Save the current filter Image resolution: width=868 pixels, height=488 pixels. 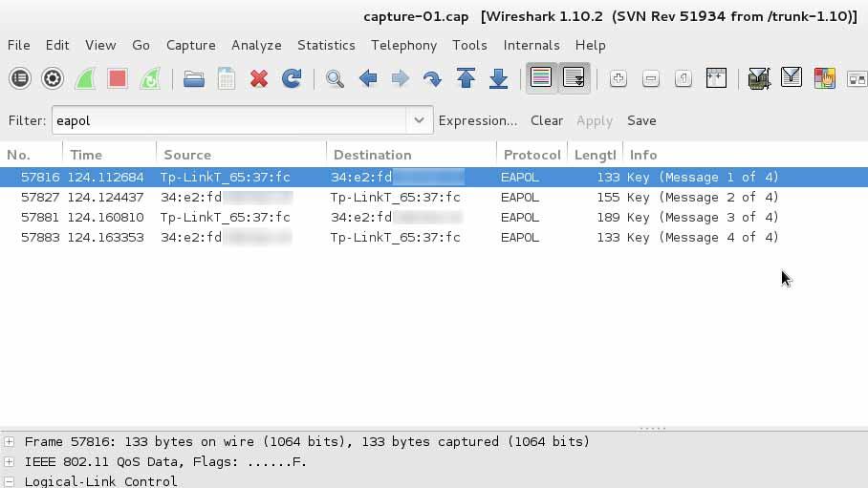pyautogui.click(x=641, y=120)
